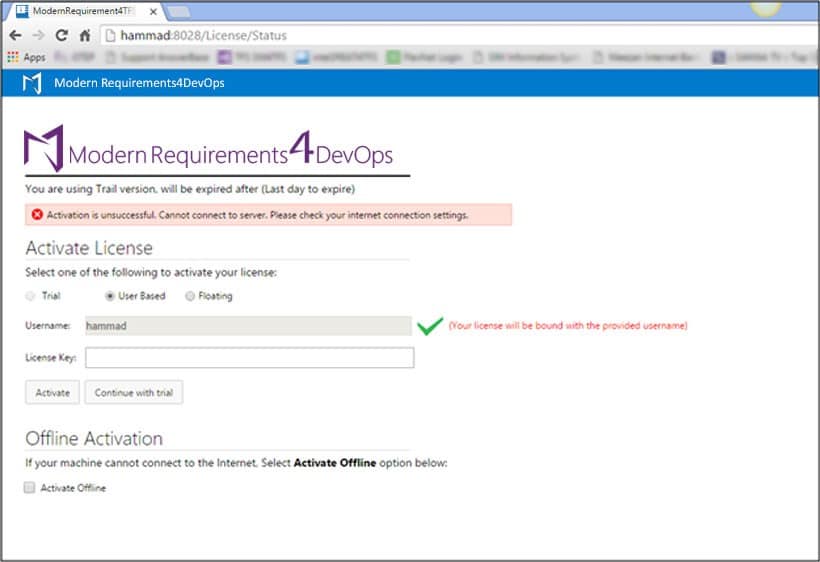Click the 'Your license will be bound' note

[568, 326]
